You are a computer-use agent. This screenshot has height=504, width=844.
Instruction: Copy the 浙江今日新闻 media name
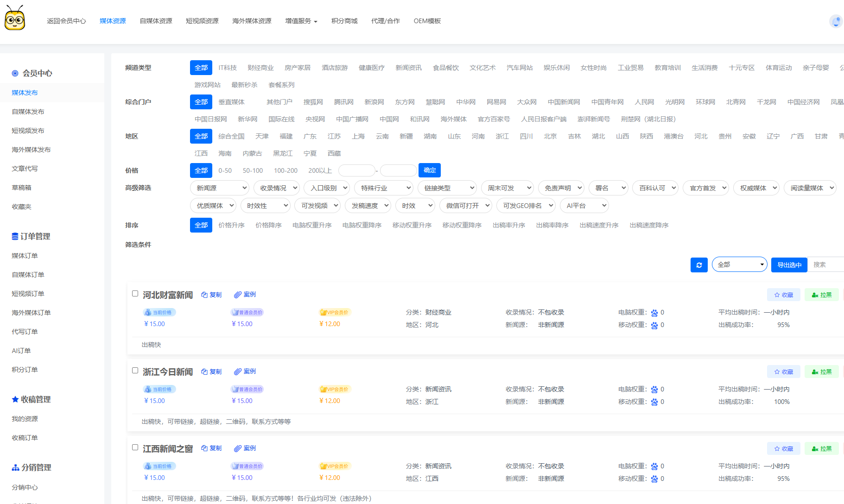211,372
